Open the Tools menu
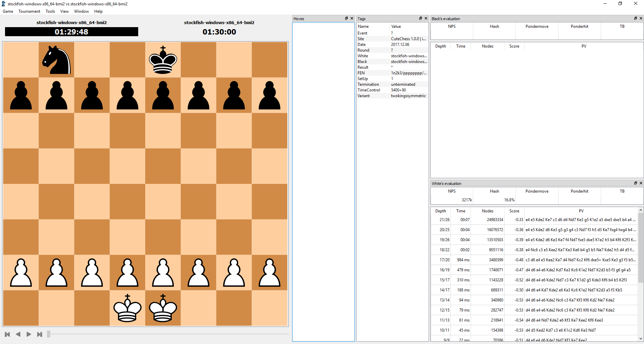This screenshot has width=644, height=344. (50, 11)
